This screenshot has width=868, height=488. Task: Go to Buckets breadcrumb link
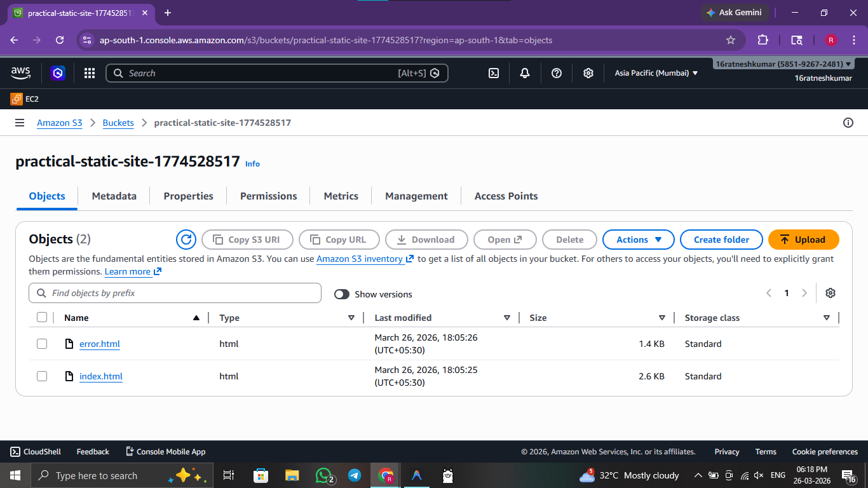pyautogui.click(x=118, y=123)
